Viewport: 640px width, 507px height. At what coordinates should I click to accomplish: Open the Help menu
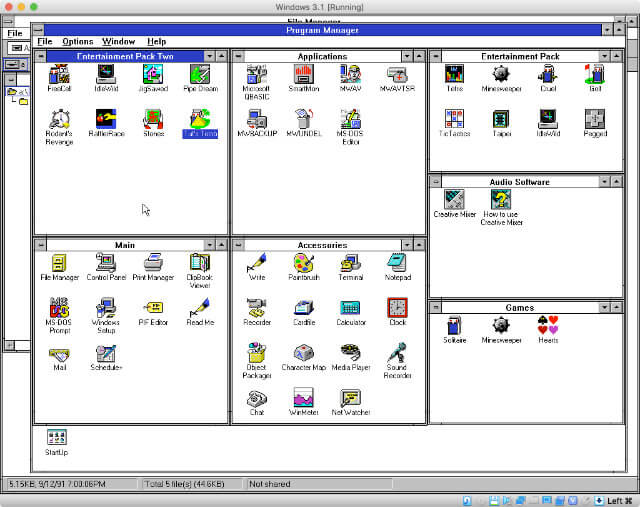(157, 42)
